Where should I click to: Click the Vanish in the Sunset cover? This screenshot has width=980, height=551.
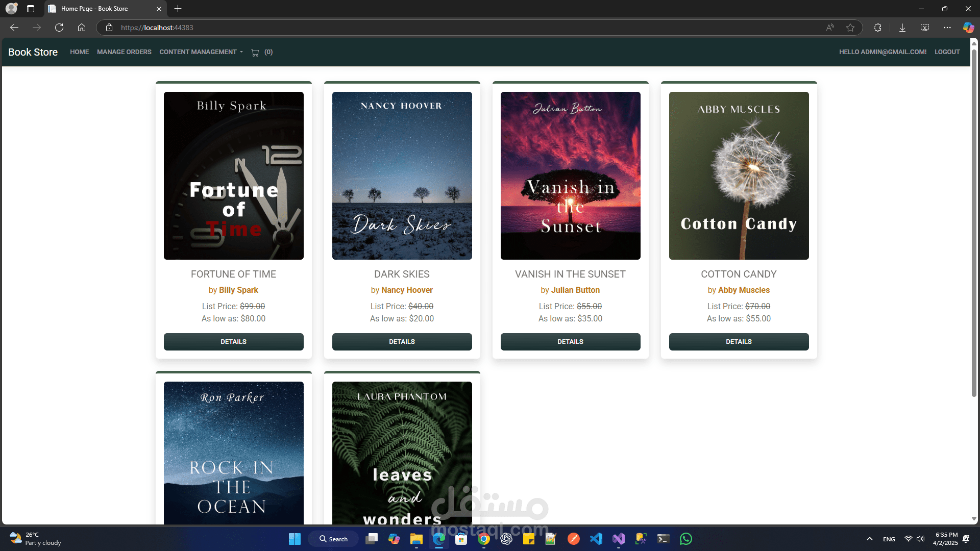coord(571,176)
